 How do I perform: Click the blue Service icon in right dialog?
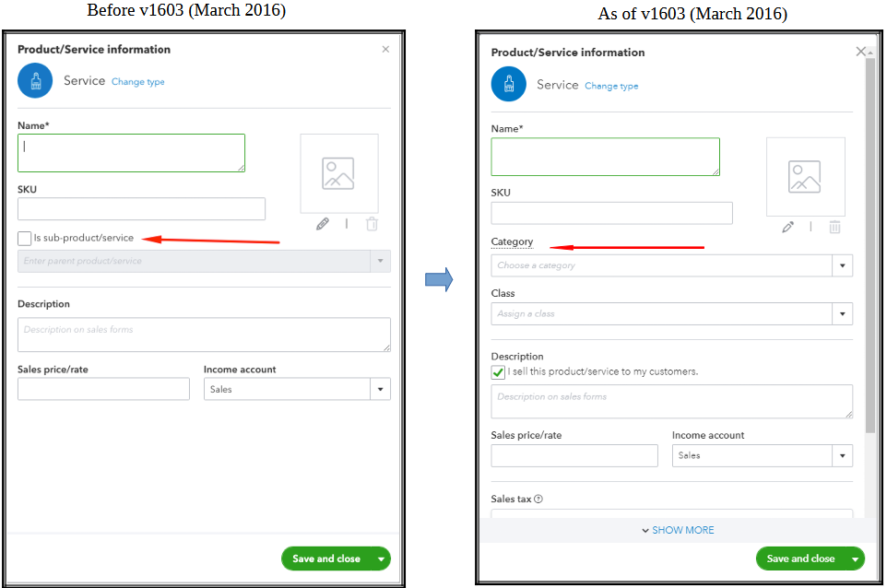pos(508,85)
